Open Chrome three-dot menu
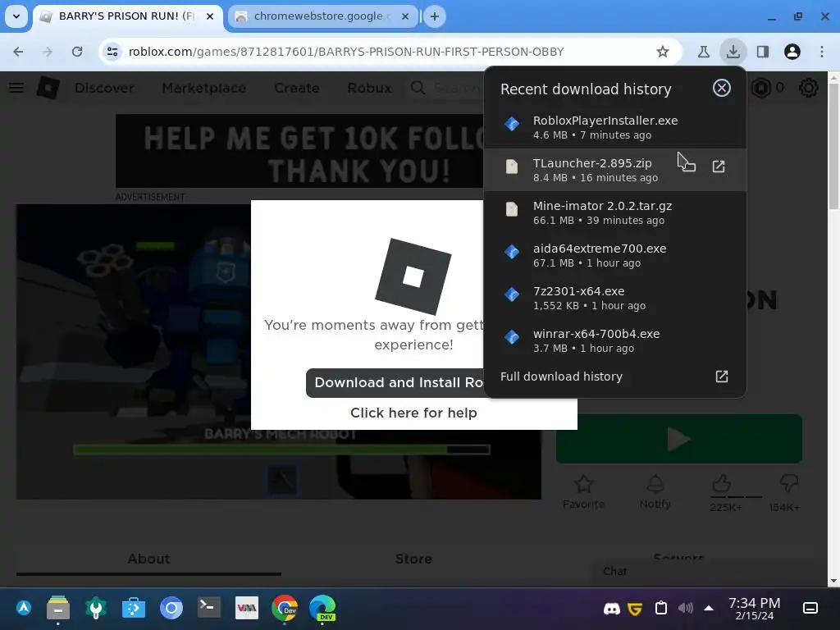Image resolution: width=840 pixels, height=630 pixels. click(x=822, y=52)
